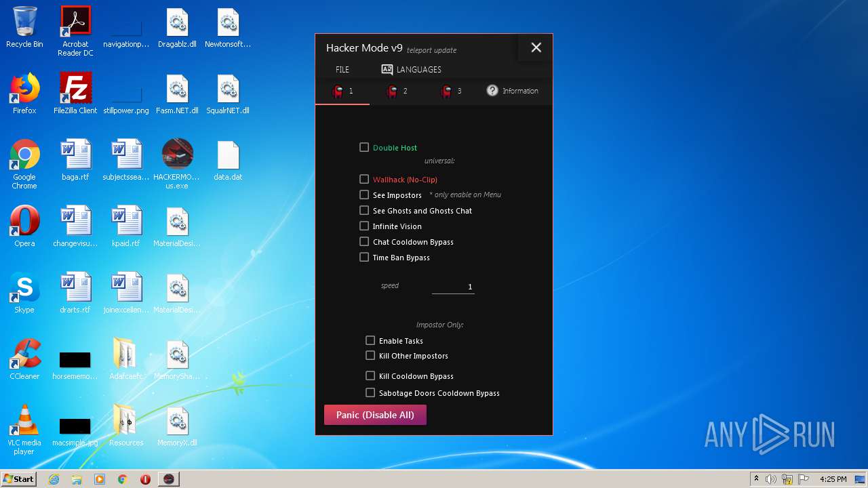
Task: Open the FILE menu
Action: tap(342, 69)
